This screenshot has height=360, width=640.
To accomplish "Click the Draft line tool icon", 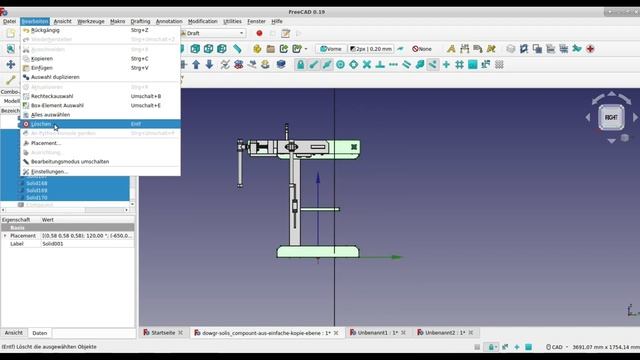I will [x=11, y=80].
